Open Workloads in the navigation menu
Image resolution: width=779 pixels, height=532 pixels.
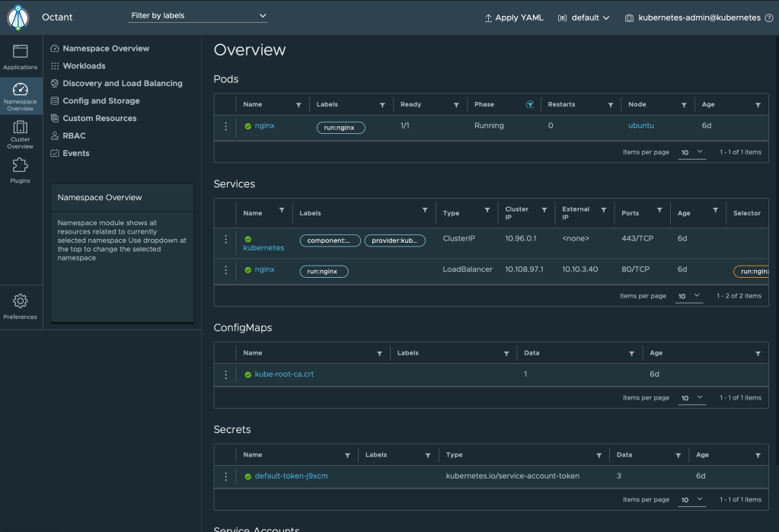point(84,66)
